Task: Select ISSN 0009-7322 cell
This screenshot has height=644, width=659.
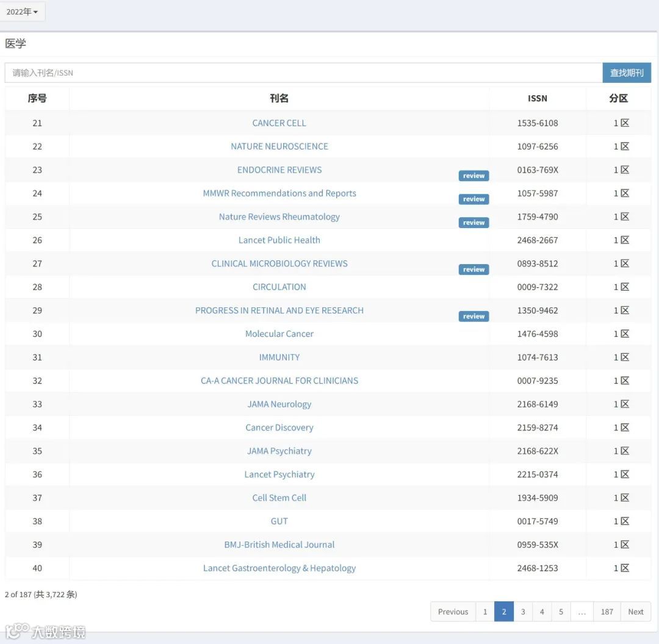Action: click(538, 287)
